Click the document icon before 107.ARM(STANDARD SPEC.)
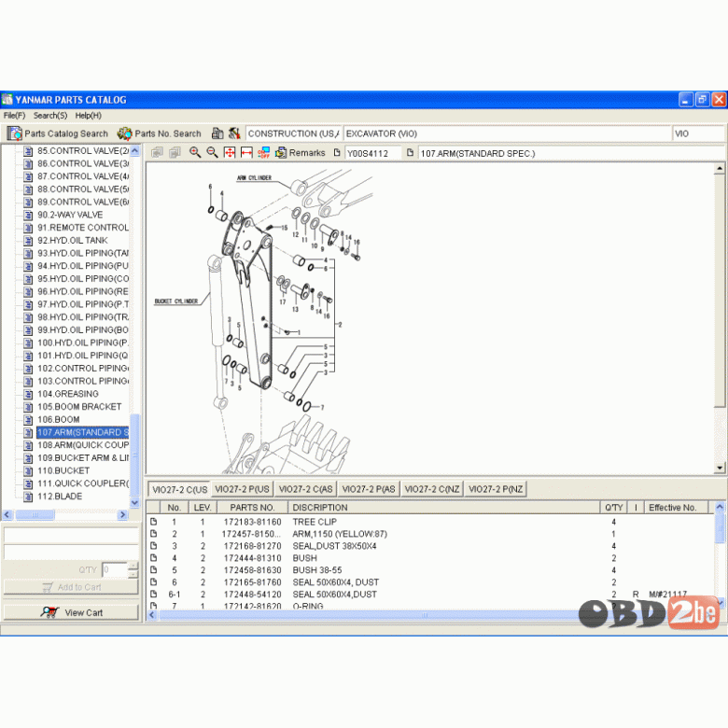The height and width of the screenshot is (728, 728). pyautogui.click(x=410, y=153)
